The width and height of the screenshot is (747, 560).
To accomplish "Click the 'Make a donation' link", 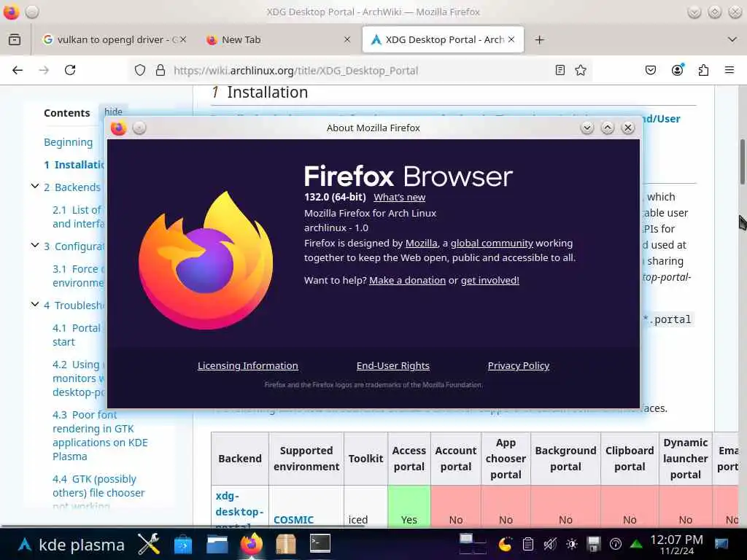I will 407,281.
